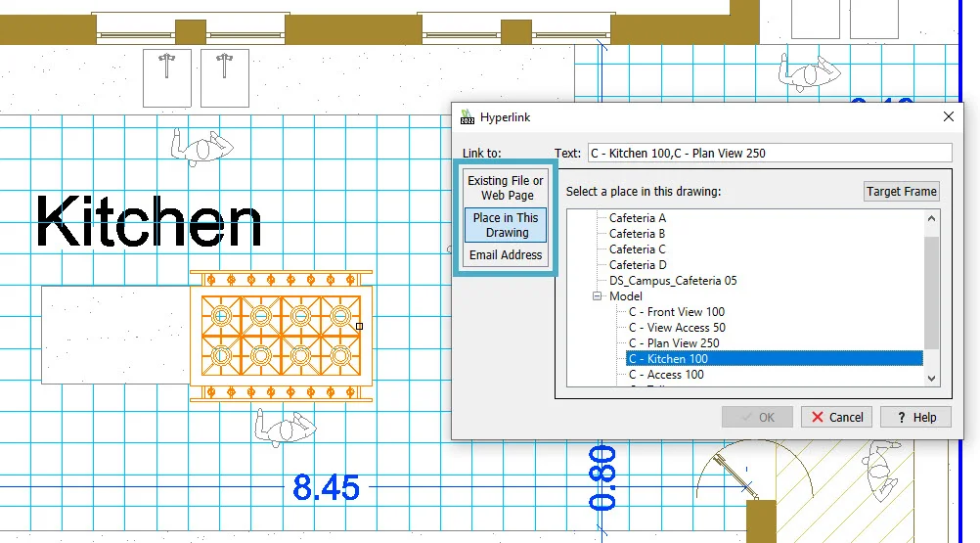
Task: Select the orange stove block in the kitchen
Action: (281, 335)
